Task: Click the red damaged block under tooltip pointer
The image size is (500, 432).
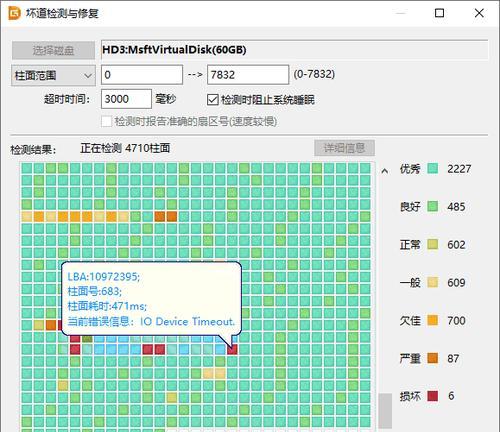Action: (x=232, y=349)
